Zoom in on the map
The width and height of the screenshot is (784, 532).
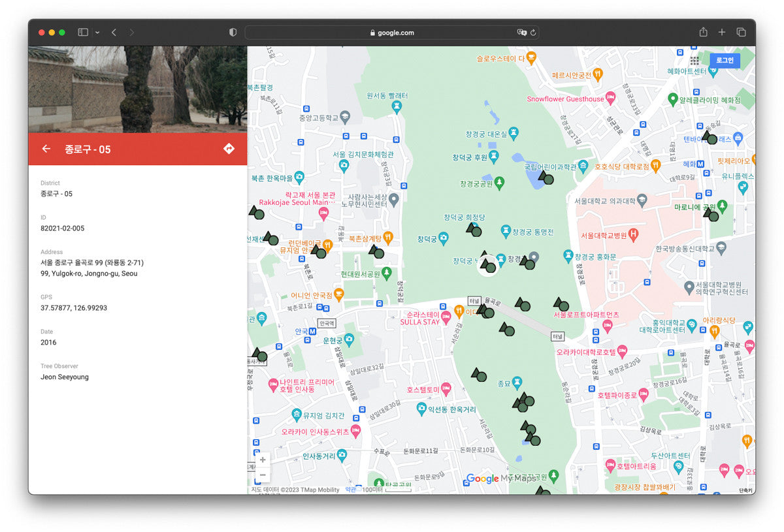tap(263, 460)
